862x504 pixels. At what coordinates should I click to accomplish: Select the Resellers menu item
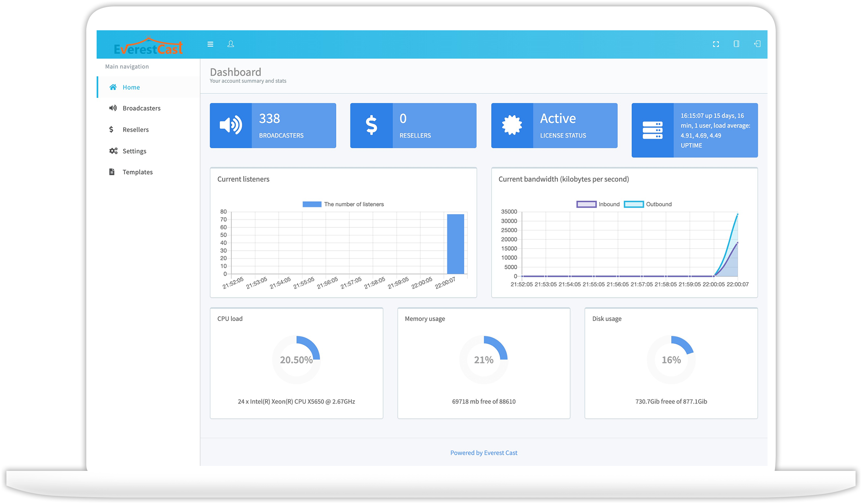(x=135, y=129)
